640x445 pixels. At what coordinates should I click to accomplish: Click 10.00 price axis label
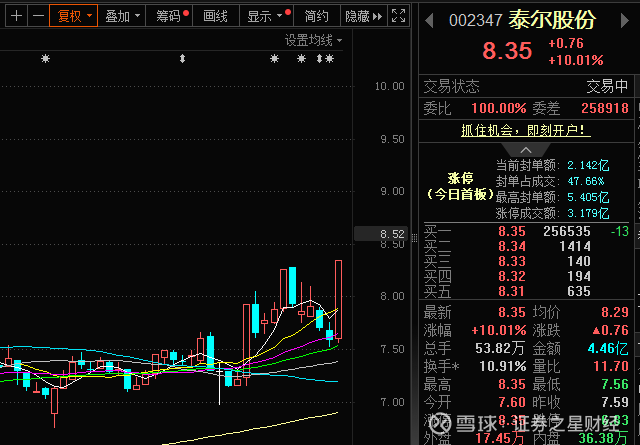[x=390, y=86]
